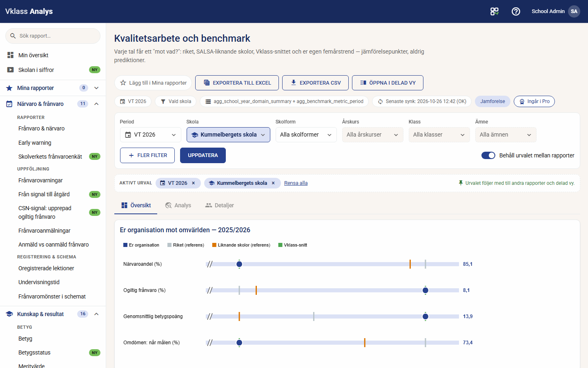
Task: Switch to the Detaljer tab
Action: (x=219, y=205)
